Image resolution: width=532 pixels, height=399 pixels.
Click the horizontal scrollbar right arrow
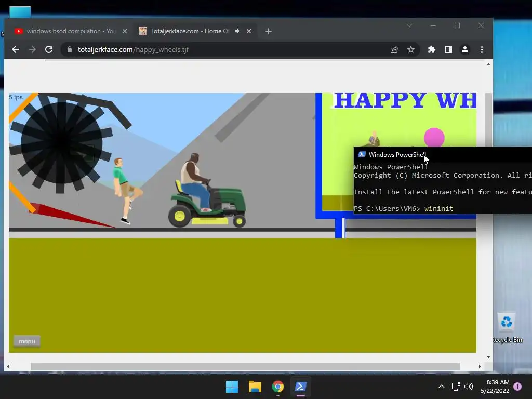(x=480, y=366)
